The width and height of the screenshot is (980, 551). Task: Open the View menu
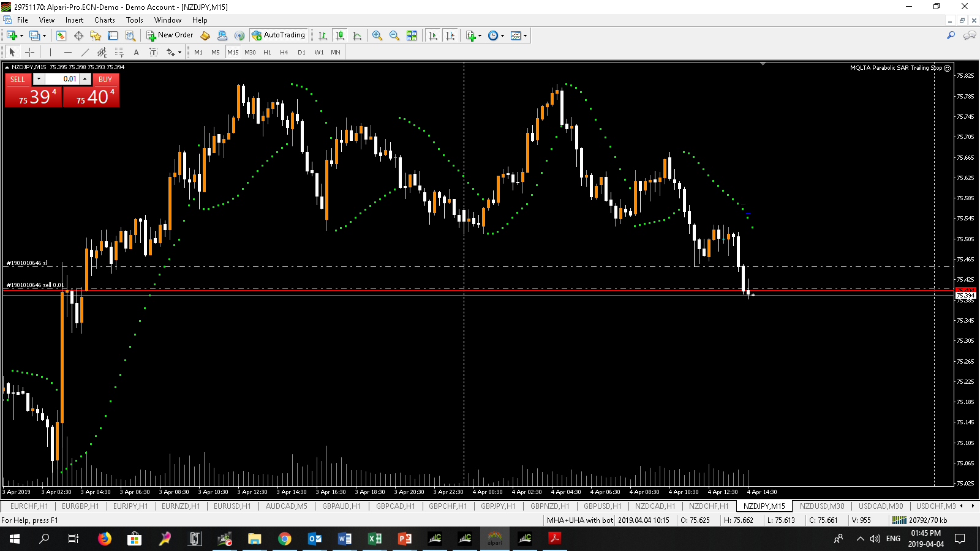(47, 20)
